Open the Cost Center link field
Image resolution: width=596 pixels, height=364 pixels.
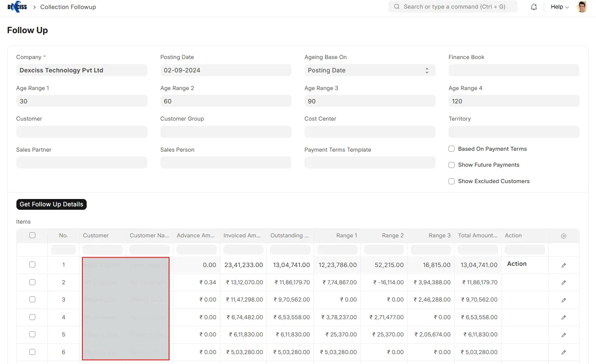(370, 132)
